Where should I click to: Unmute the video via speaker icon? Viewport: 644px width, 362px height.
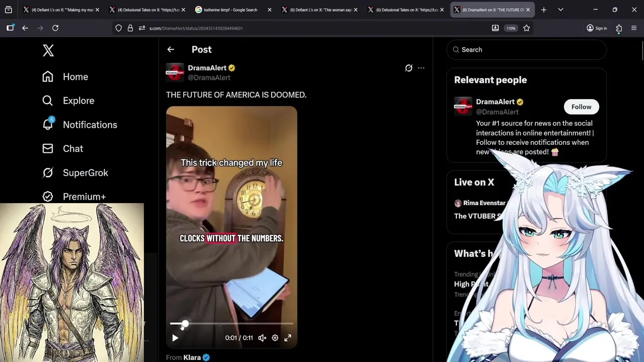(262, 338)
